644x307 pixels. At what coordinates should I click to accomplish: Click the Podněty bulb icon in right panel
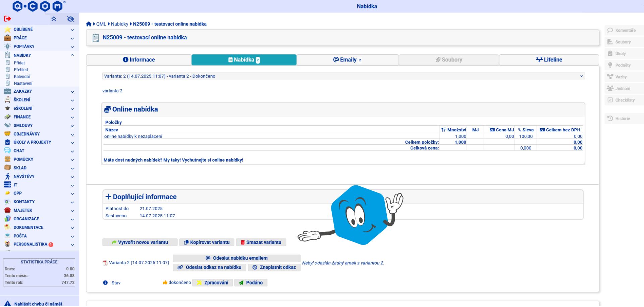[x=610, y=65]
